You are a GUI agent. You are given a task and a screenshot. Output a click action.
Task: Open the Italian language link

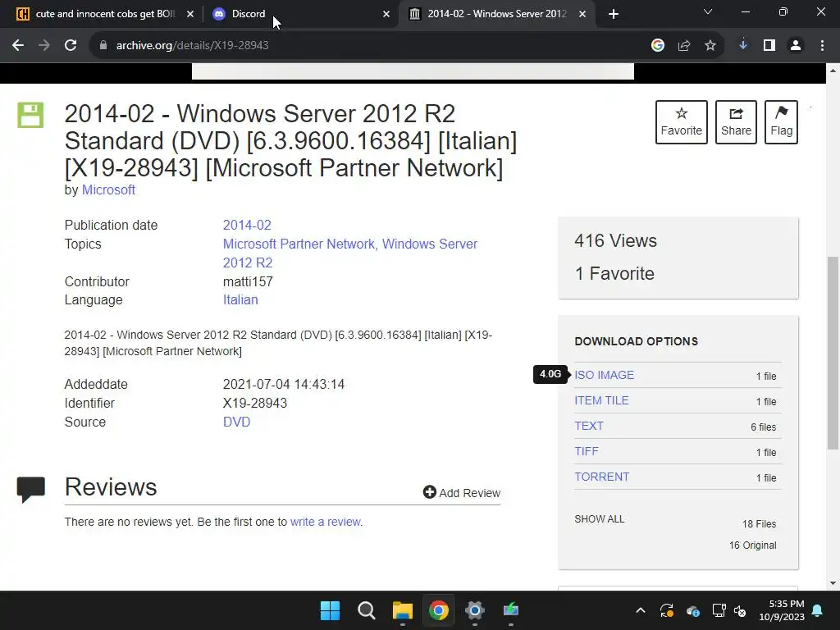pyautogui.click(x=240, y=300)
